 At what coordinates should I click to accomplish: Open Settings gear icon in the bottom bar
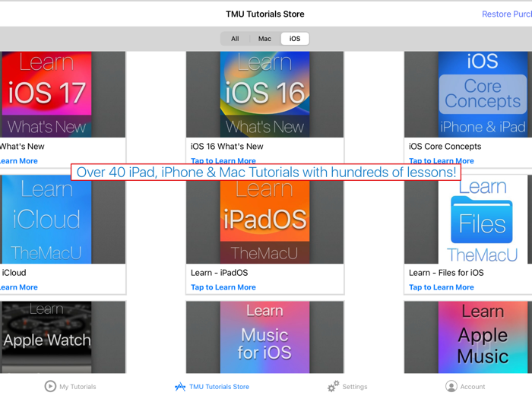point(333,386)
